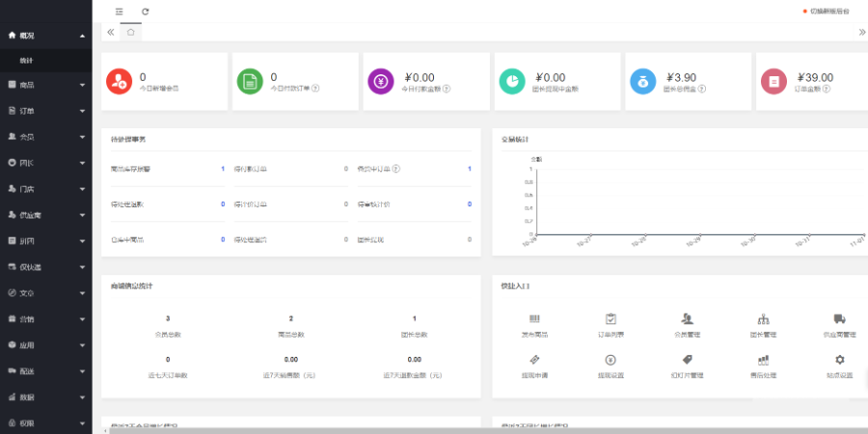
Task: Open the 售后处理 bar-chart shortcut icon
Action: pos(764,360)
